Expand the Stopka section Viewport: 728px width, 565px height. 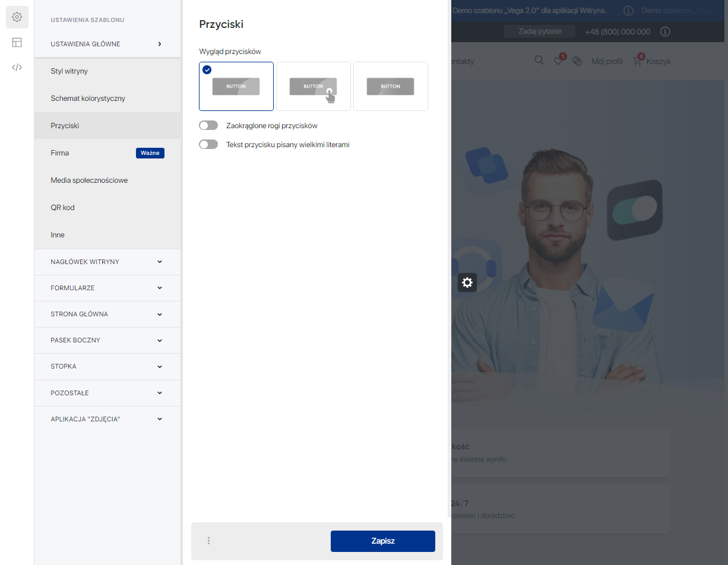107,367
